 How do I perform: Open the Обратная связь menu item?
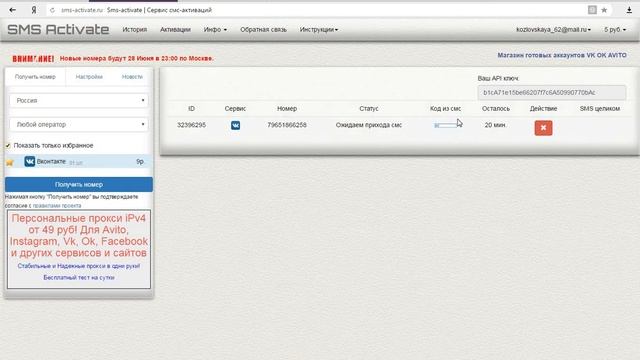pos(263,29)
